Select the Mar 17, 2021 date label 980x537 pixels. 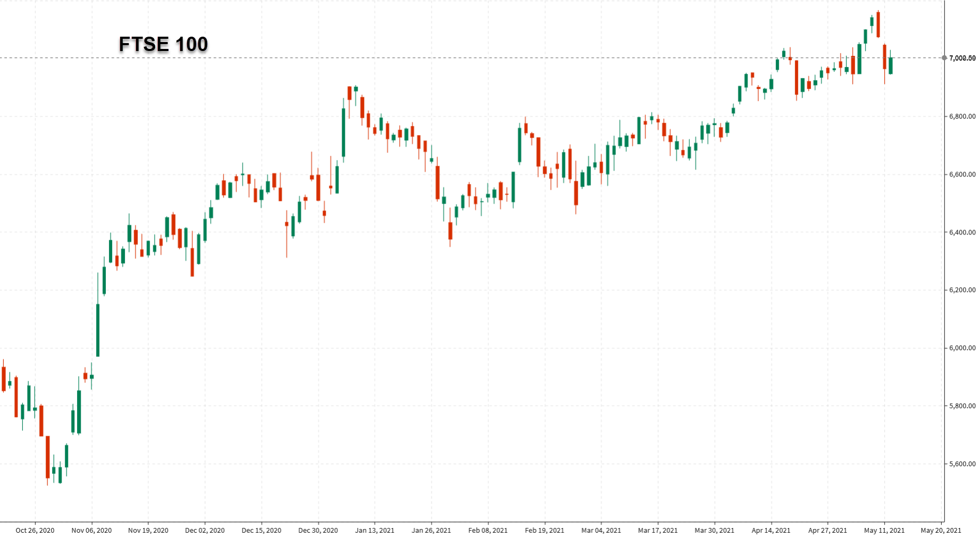click(658, 530)
